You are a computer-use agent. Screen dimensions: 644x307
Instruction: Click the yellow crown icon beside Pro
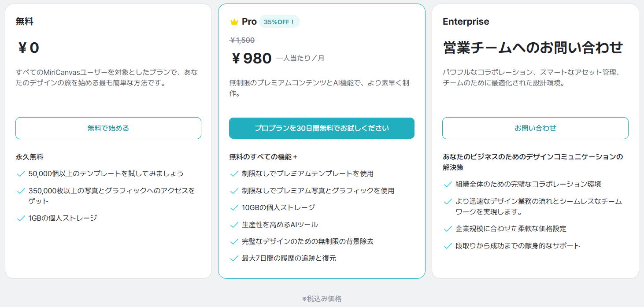point(234,22)
